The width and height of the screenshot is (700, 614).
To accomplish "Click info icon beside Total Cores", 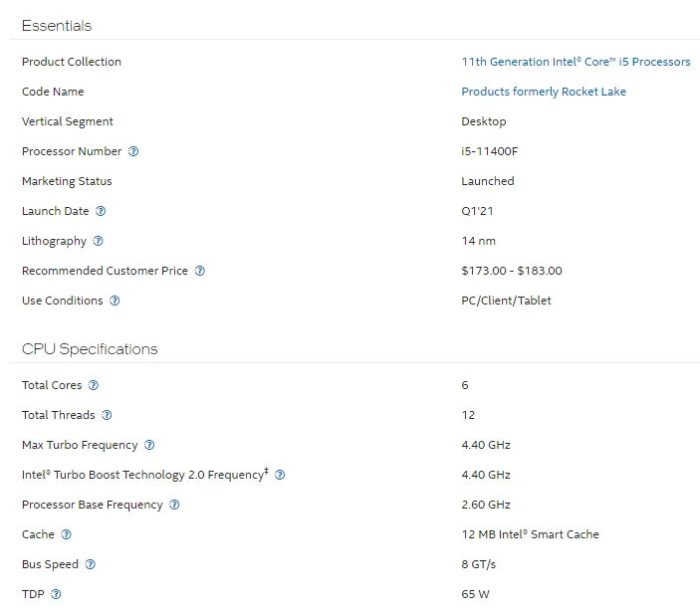I will point(94,385).
